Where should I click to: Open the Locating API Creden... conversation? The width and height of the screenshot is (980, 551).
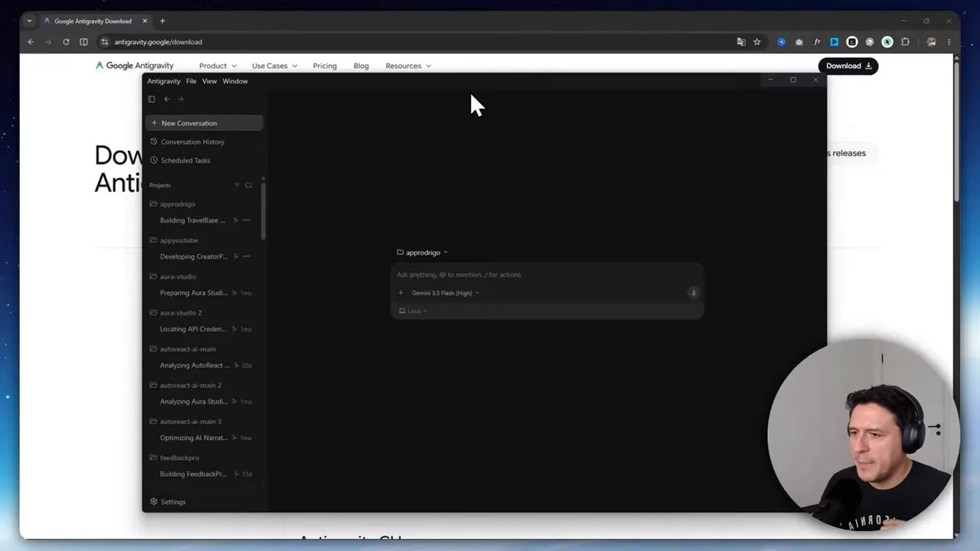point(193,329)
